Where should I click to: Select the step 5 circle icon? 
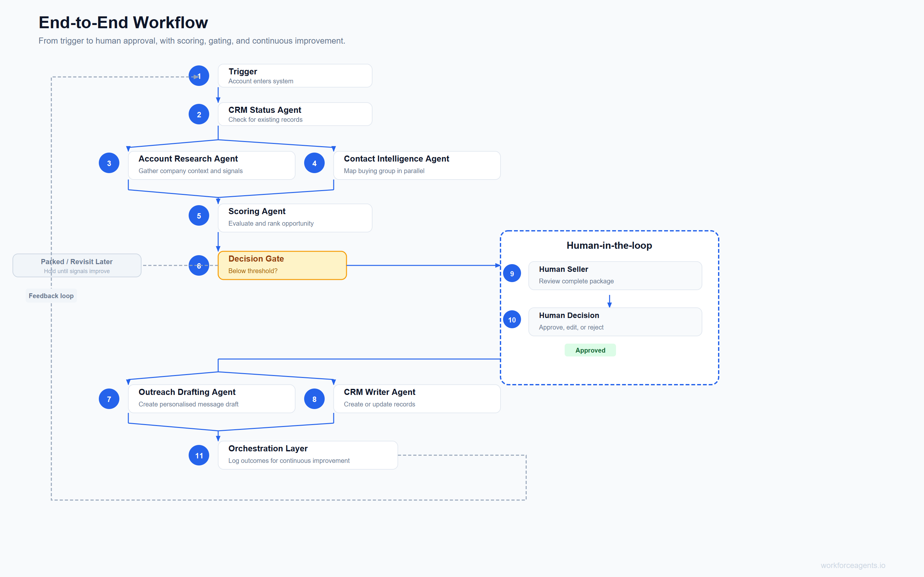pos(199,216)
